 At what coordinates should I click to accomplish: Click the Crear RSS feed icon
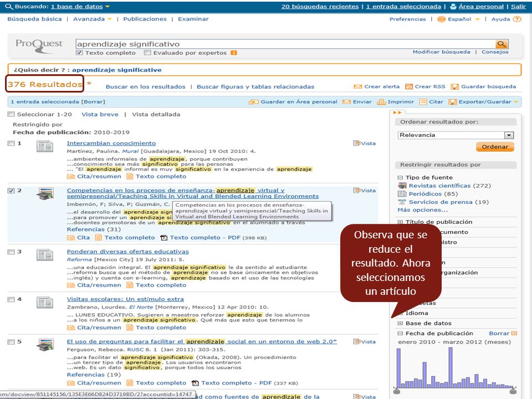click(x=409, y=86)
